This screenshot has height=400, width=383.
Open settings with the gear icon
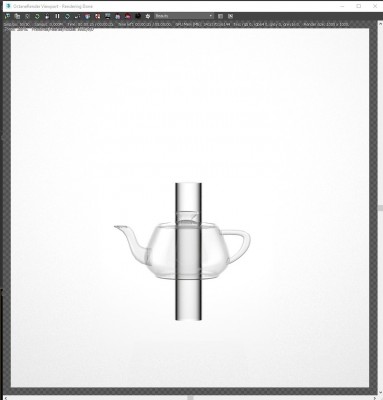pos(148,16)
